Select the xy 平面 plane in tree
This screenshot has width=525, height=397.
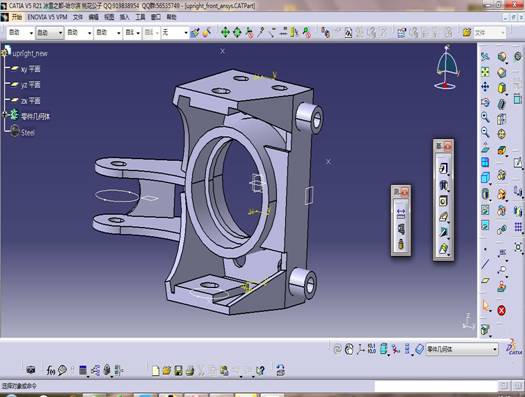[30, 69]
